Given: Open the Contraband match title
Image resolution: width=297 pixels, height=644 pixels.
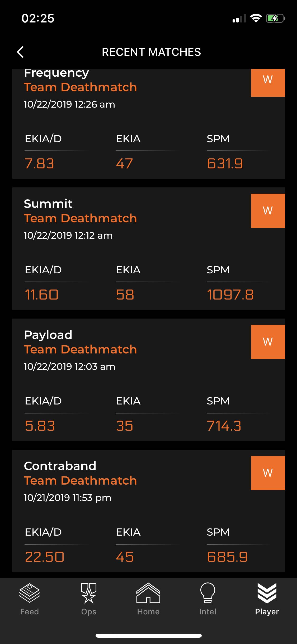Looking at the screenshot, I should [x=60, y=466].
